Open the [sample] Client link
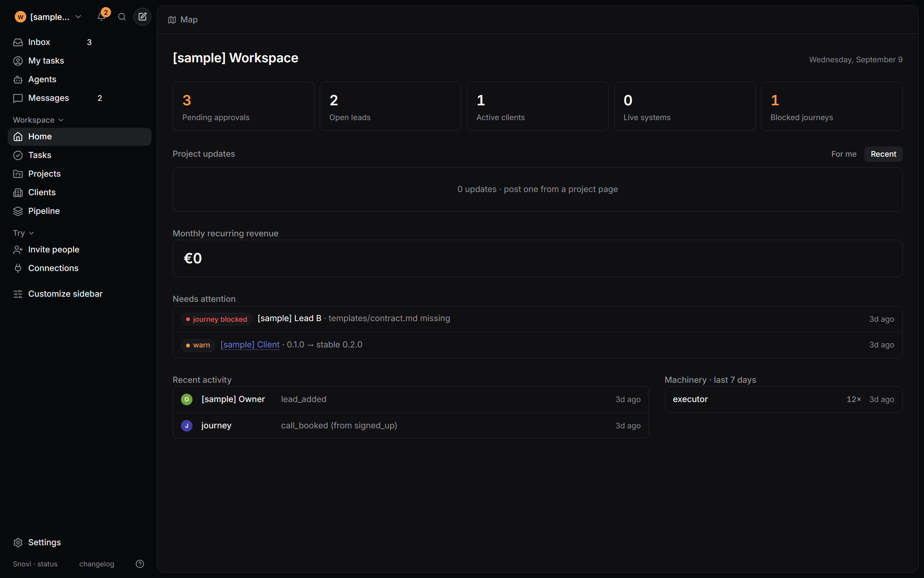 coord(250,345)
